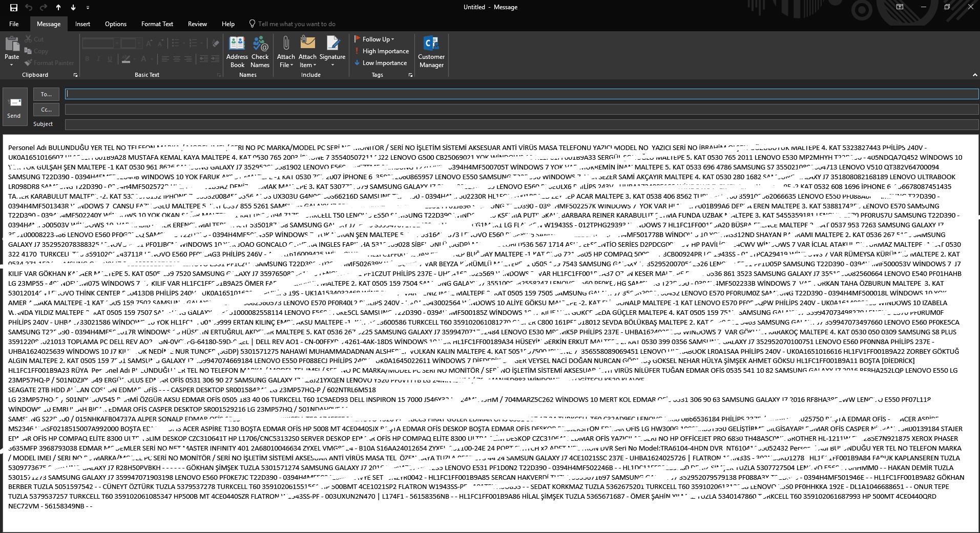
Task: Toggle Italic formatting
Action: pyautogui.click(x=98, y=59)
